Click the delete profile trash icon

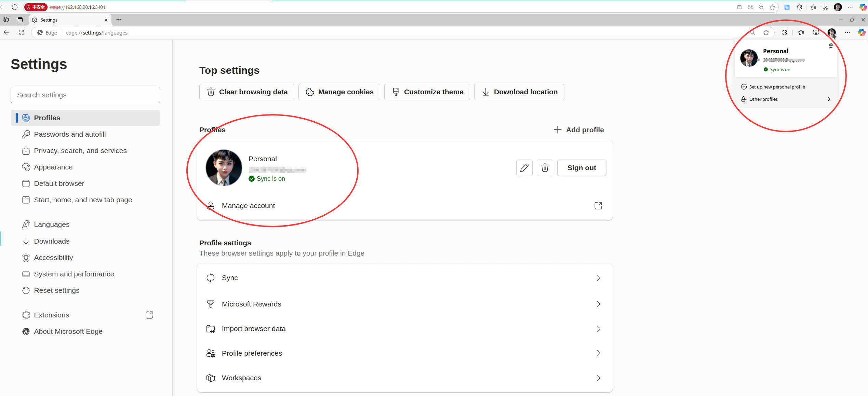coord(545,168)
